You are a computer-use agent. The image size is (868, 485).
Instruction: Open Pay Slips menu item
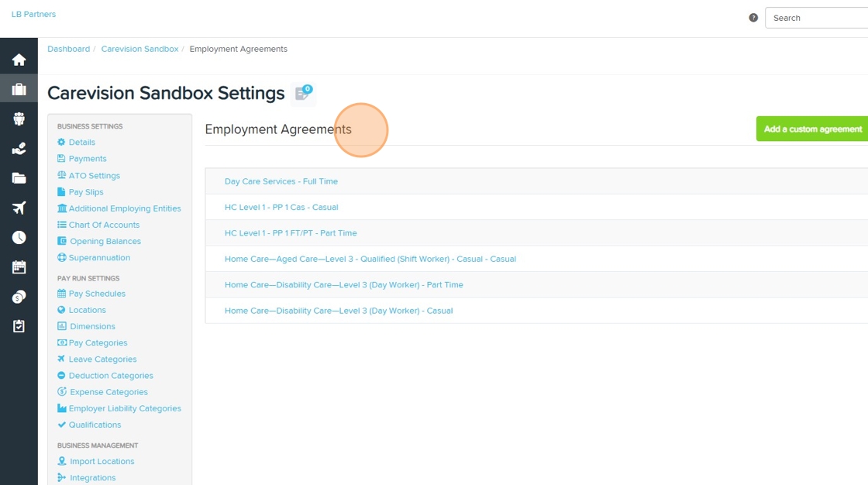click(x=86, y=192)
